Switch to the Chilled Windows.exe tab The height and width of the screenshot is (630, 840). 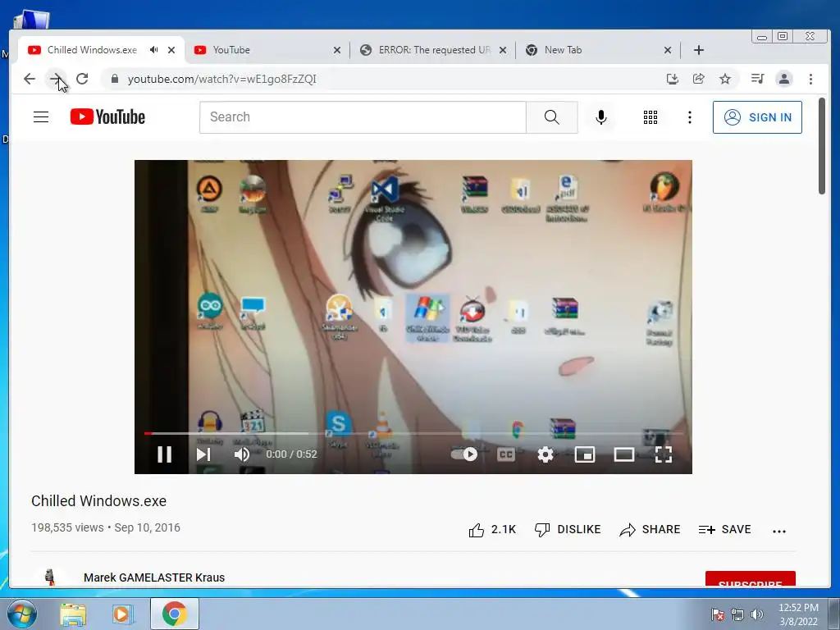pyautogui.click(x=92, y=50)
